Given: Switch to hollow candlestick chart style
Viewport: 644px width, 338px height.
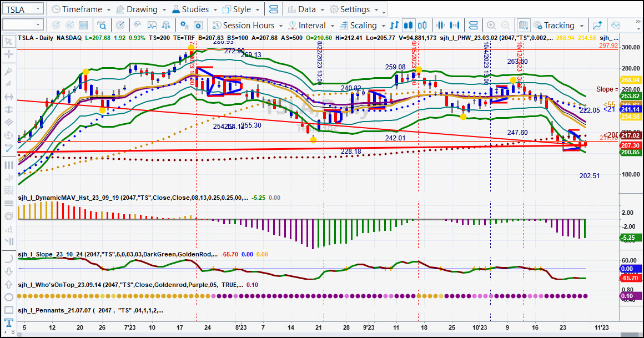Looking at the screenshot, I should click(422, 25).
